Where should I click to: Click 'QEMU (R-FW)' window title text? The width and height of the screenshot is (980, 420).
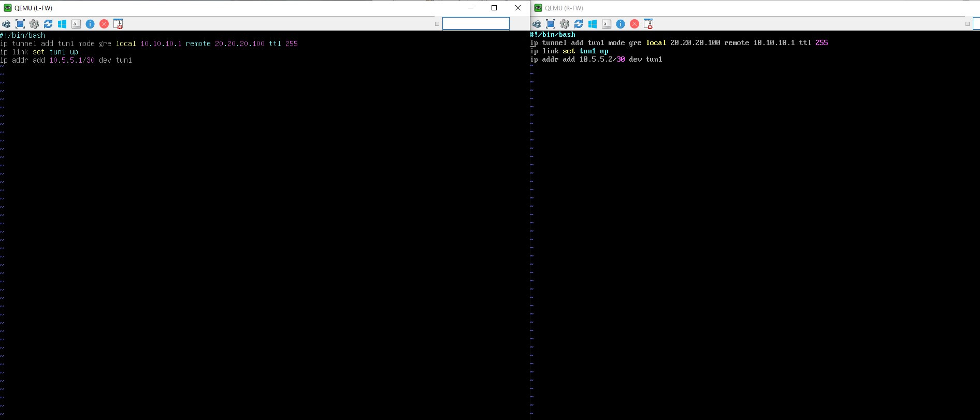point(564,8)
